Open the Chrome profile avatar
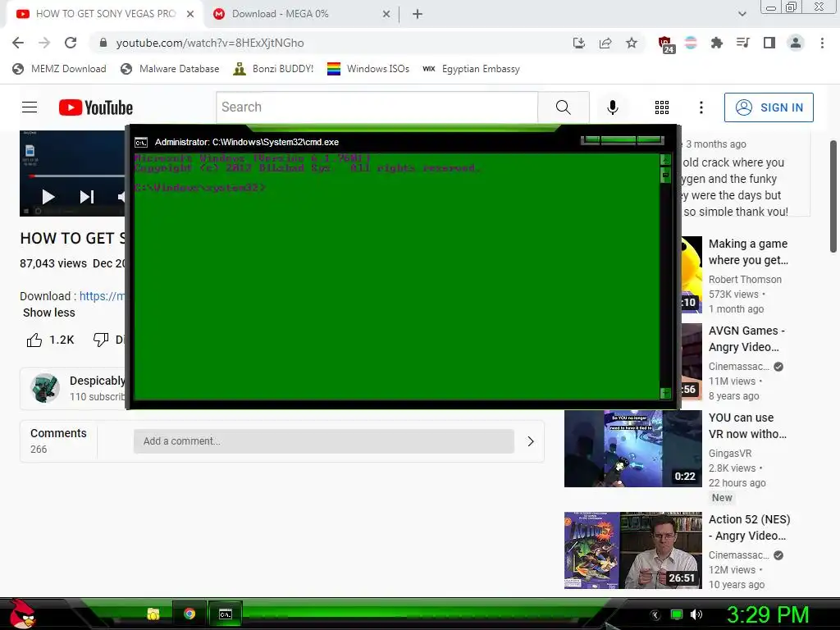Viewport: 840px width, 630px height. click(x=796, y=43)
